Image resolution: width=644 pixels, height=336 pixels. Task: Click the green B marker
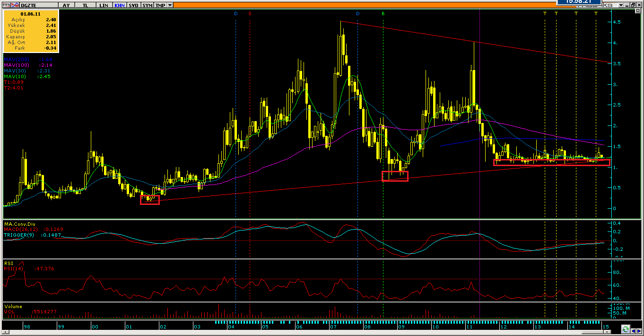383,14
